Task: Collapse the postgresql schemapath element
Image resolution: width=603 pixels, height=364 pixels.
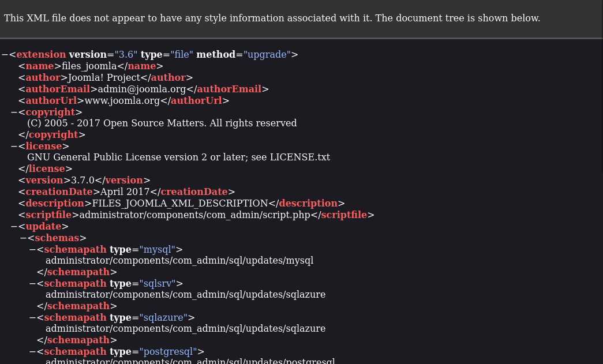Action: pos(33,352)
